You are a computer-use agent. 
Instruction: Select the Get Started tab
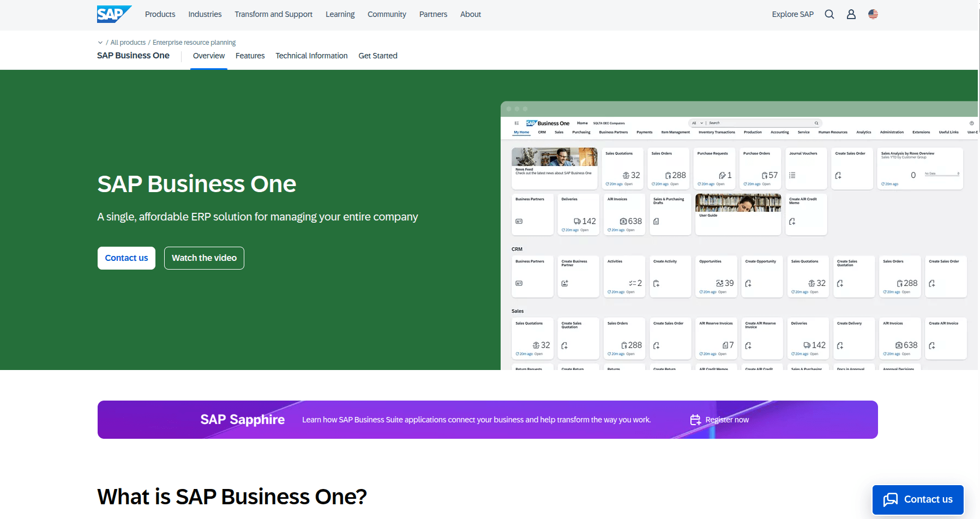pos(377,56)
